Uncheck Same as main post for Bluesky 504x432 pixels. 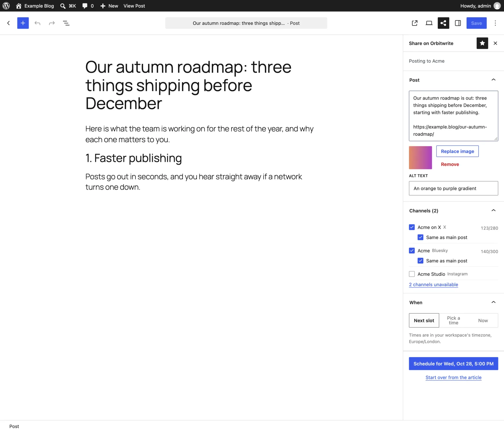tap(421, 261)
